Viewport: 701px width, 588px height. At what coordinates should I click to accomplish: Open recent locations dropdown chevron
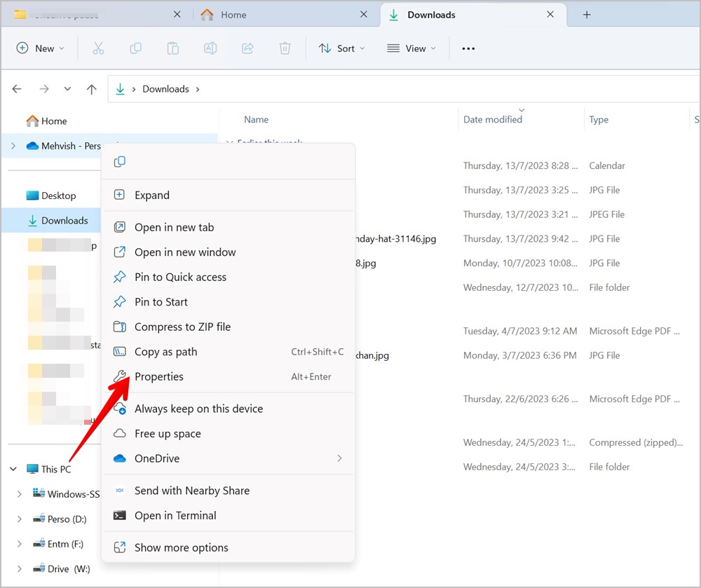click(x=67, y=89)
